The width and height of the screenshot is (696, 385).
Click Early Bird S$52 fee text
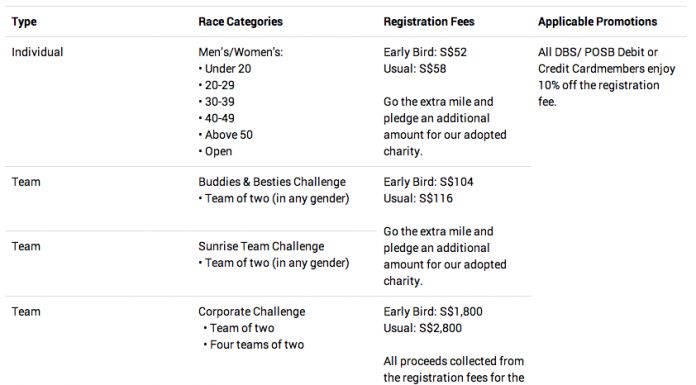point(425,52)
